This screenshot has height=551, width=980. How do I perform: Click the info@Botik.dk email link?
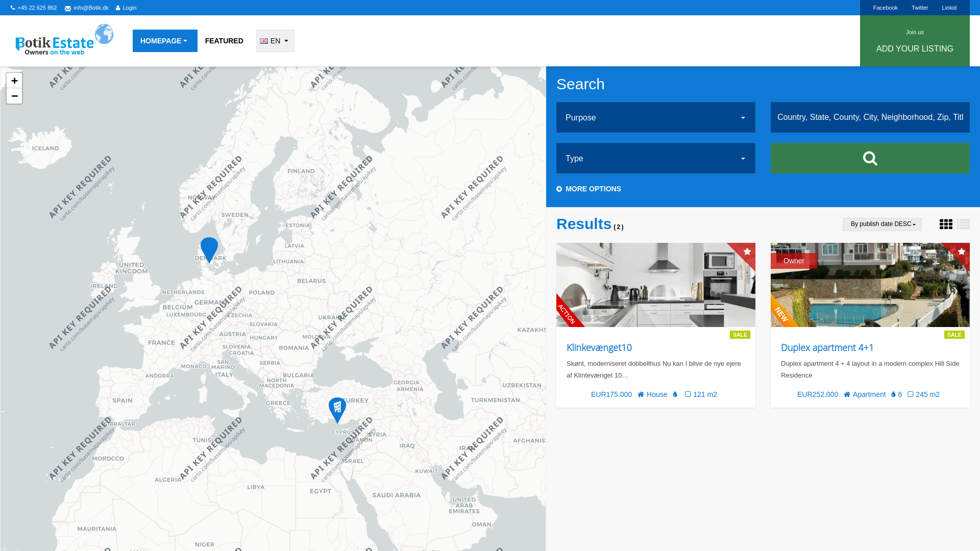87,8
